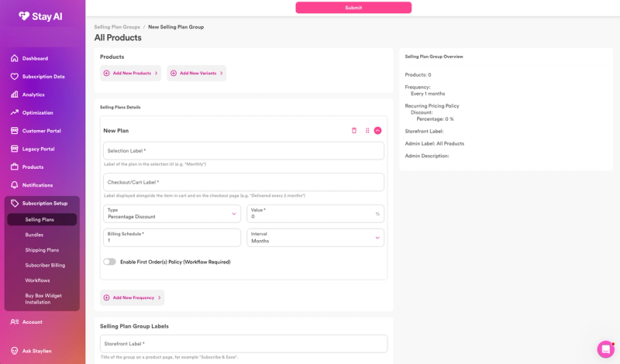The width and height of the screenshot is (620, 364).
Task: Select Selling Plans submenu item
Action: [x=42, y=219]
